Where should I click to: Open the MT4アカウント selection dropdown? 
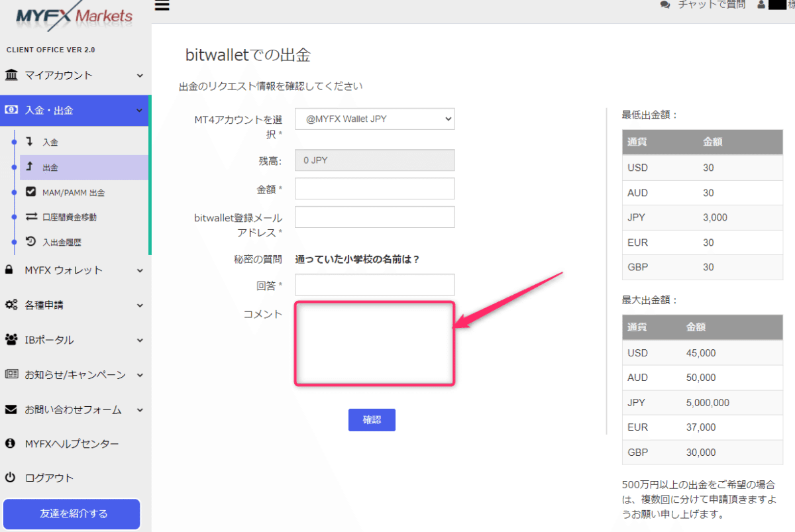(x=375, y=119)
